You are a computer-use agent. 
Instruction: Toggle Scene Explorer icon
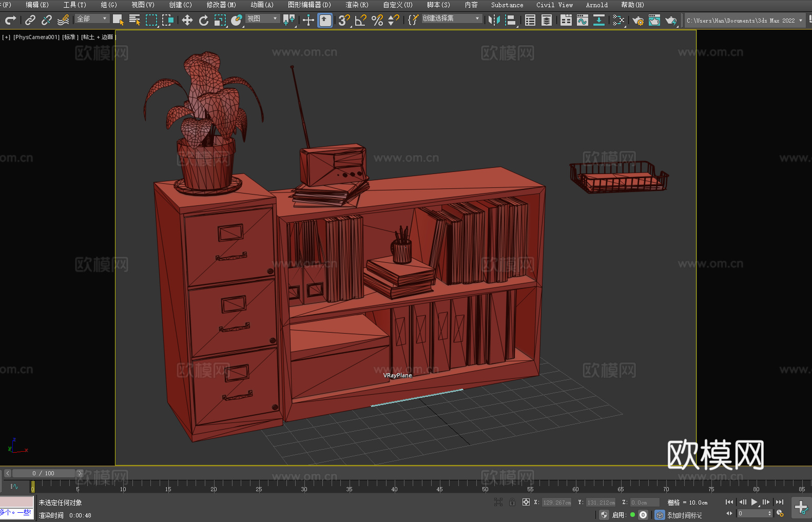pos(530,20)
